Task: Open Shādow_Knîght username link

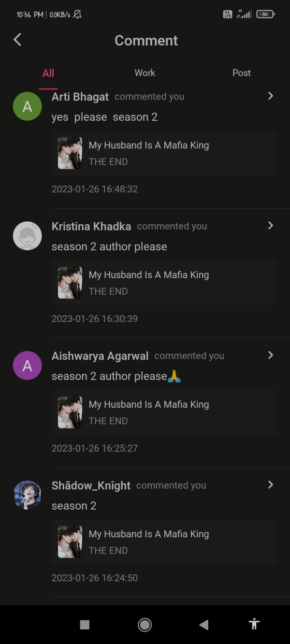Action: click(91, 486)
